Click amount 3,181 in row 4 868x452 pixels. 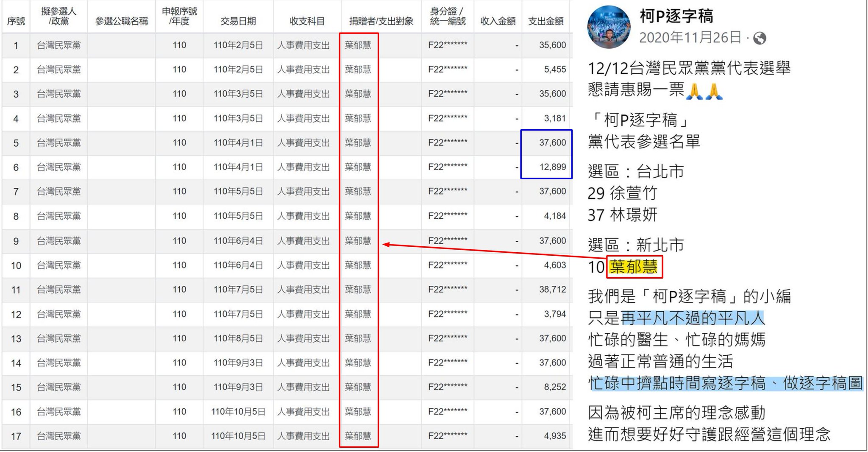(555, 118)
